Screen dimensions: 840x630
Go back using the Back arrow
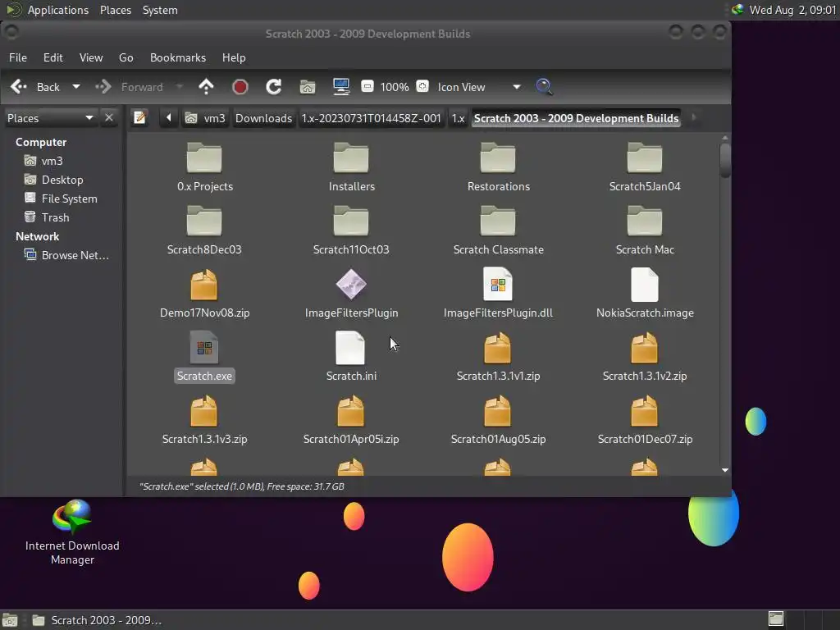(x=35, y=87)
